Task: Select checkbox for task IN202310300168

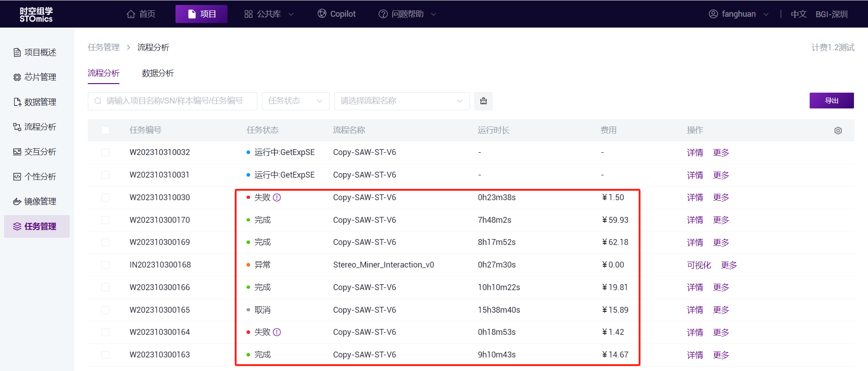Action: tap(105, 265)
